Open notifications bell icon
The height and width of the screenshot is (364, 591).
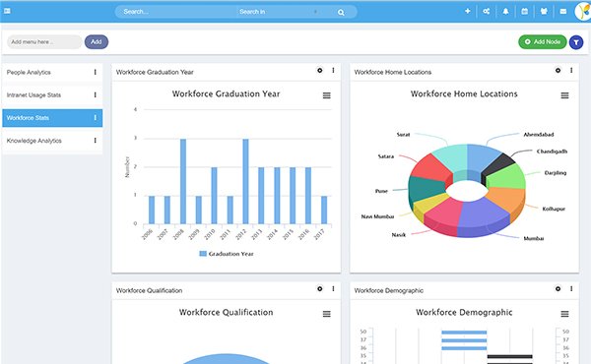tap(505, 11)
